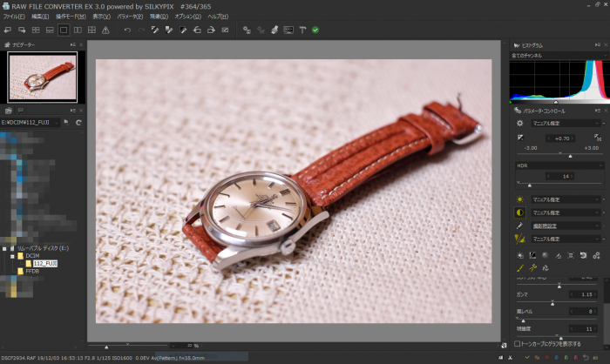The width and height of the screenshot is (610, 364).
Task: Click the exposure bias slider handle
Action: [x=570, y=156]
